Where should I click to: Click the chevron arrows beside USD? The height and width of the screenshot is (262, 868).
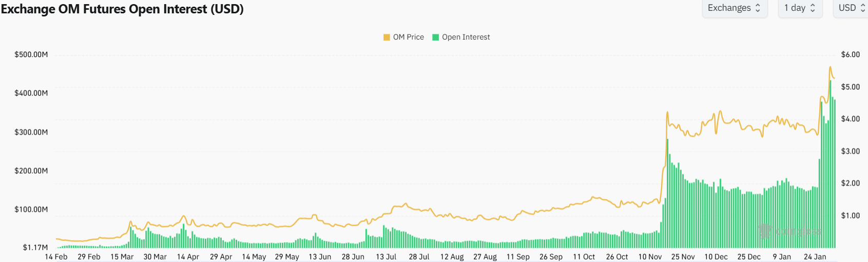863,8
